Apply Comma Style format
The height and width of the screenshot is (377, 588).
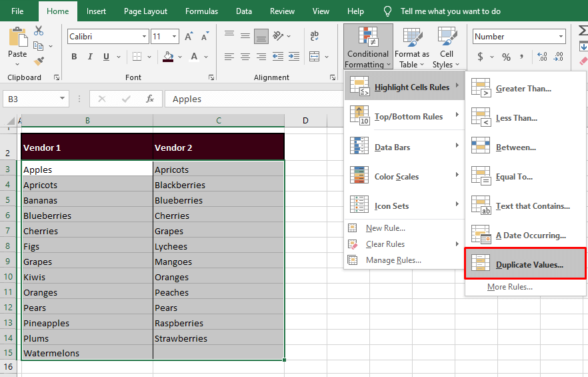tap(521, 57)
